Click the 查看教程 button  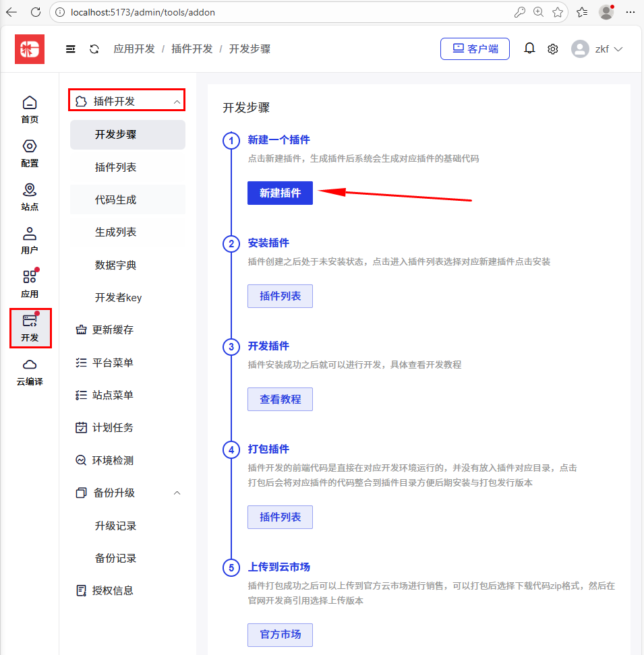[280, 399]
